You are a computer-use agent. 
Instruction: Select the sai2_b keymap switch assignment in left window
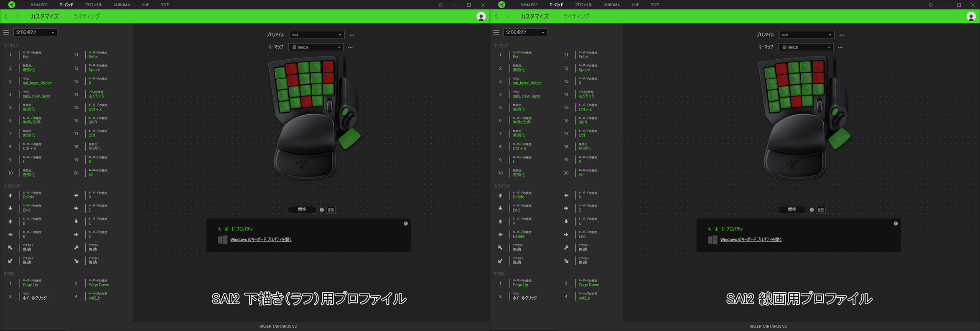[x=98, y=296]
